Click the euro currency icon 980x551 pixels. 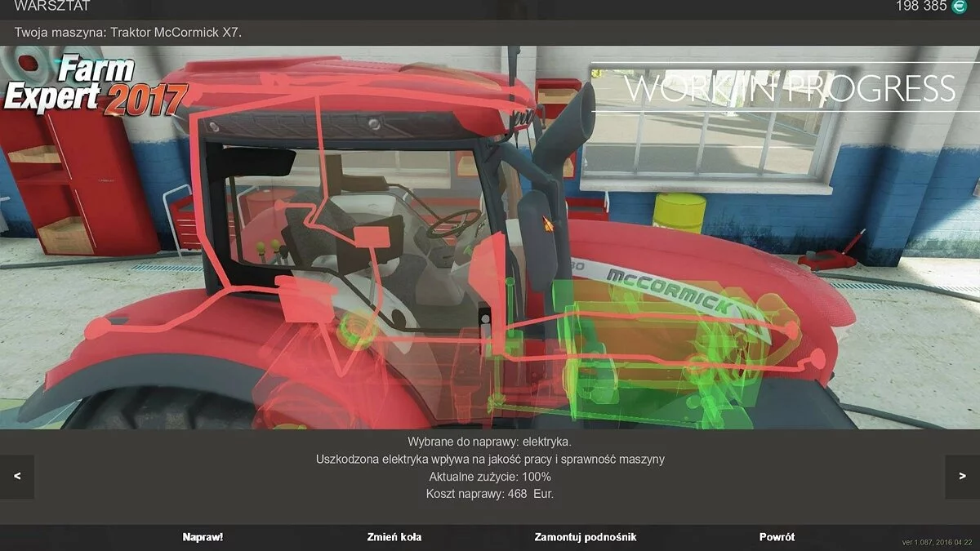959,7
